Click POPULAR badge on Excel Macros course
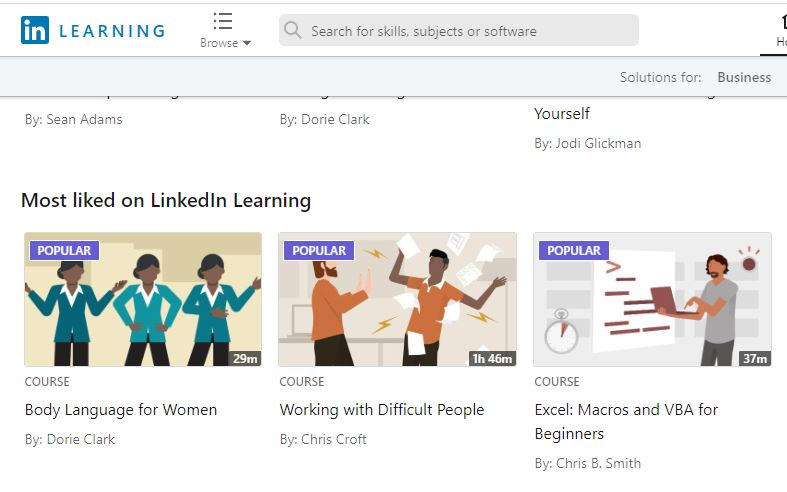Screen dimensions: 787x492 574,251
